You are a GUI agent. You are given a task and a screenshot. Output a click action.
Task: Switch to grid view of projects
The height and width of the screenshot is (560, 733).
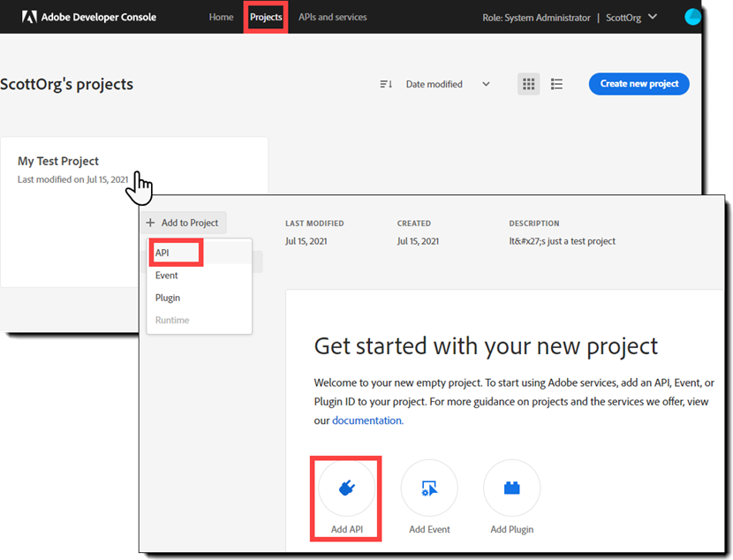click(528, 84)
